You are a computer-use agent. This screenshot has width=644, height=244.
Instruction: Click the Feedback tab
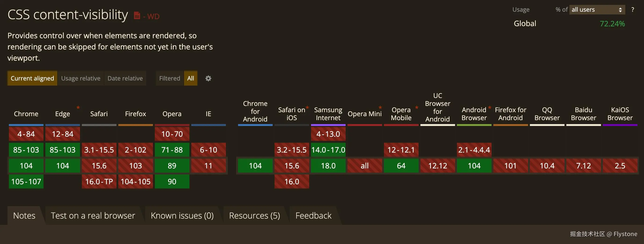[x=313, y=216]
